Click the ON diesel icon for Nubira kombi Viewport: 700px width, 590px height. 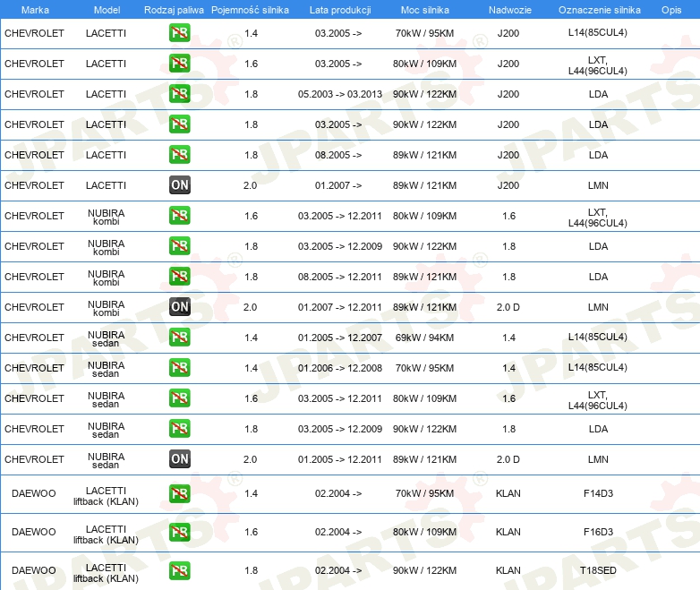(x=179, y=307)
